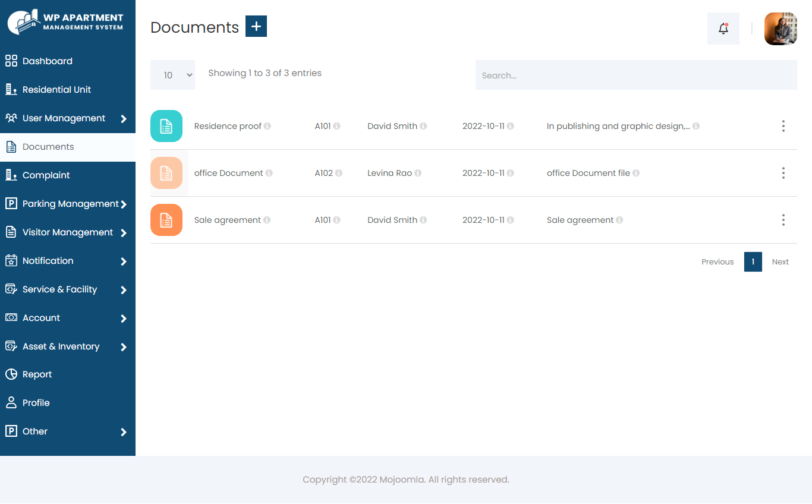The image size is (812, 504).
Task: Click info icon after office Document file description
Action: pos(636,173)
